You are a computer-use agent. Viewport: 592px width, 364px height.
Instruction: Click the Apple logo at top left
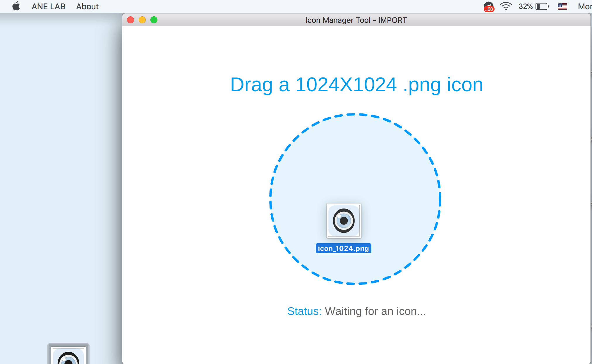click(x=16, y=6)
